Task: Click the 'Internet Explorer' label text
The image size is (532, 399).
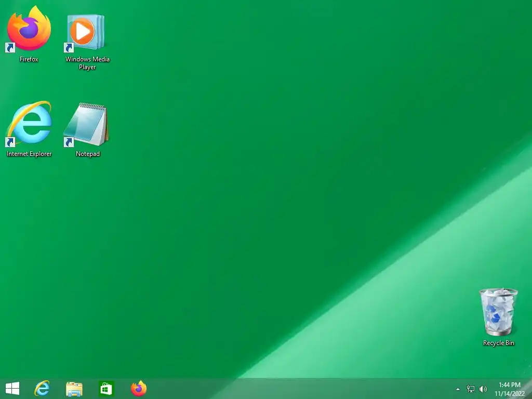Action: click(29, 154)
